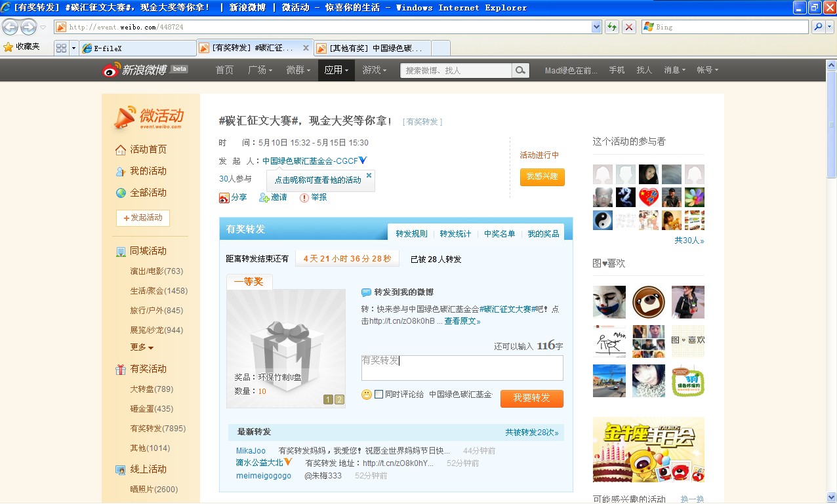837x504 pixels.
Task: Click the repost message text box
Action: pos(462,368)
